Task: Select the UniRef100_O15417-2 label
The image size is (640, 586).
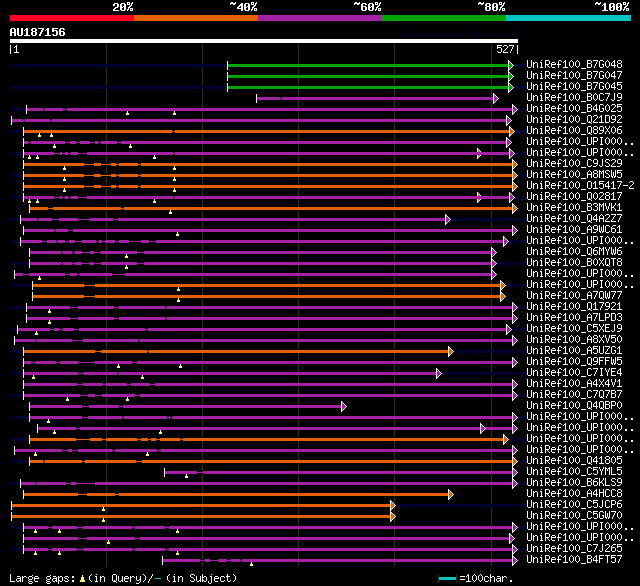Action: pos(580,186)
